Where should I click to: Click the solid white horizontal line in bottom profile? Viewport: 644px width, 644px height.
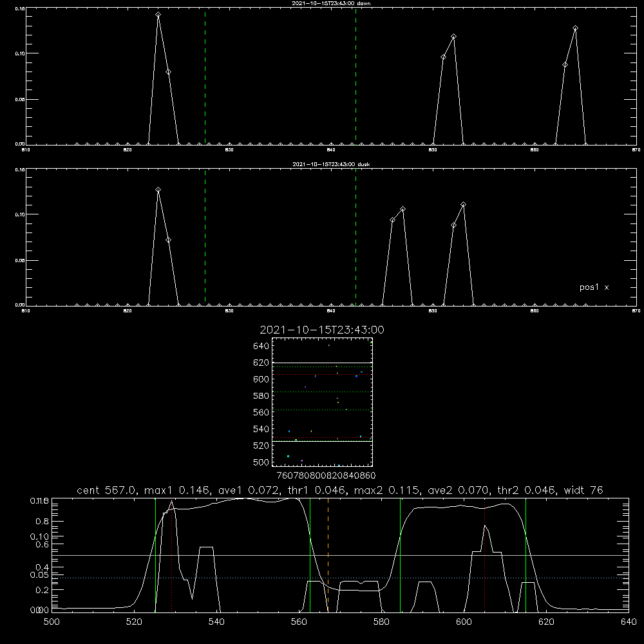pyautogui.click(x=340, y=555)
